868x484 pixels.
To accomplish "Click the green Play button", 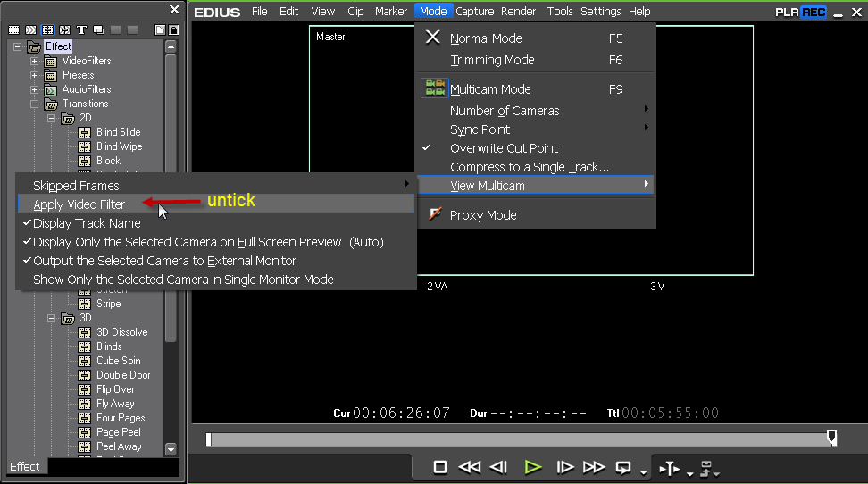I will (x=533, y=467).
